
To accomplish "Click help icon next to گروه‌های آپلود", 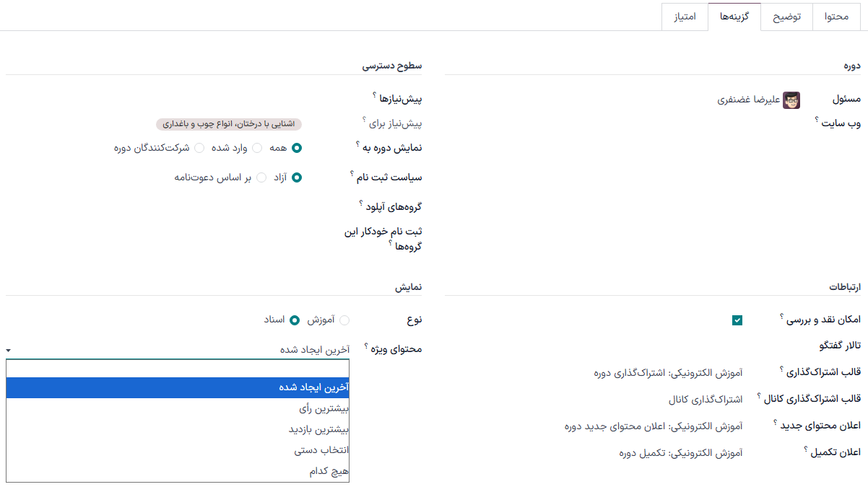I will (360, 203).
